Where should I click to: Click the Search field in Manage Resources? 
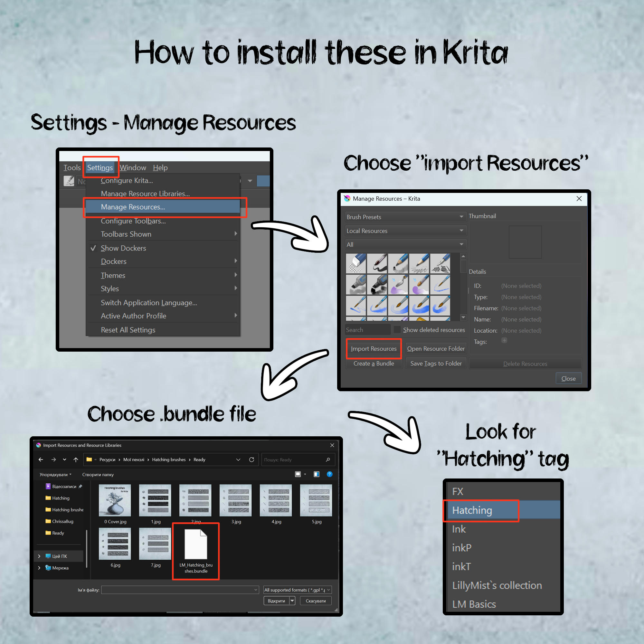click(367, 330)
